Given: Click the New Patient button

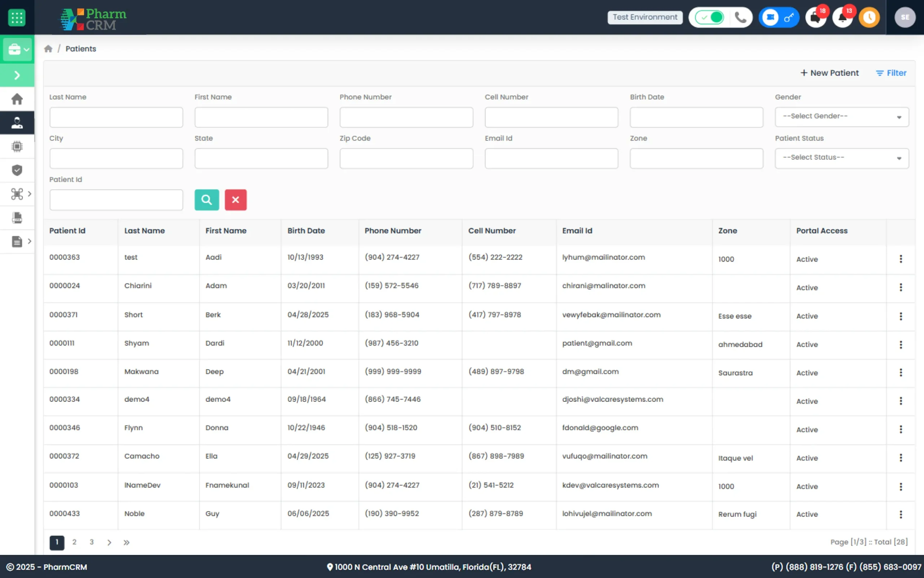Looking at the screenshot, I should pos(829,73).
